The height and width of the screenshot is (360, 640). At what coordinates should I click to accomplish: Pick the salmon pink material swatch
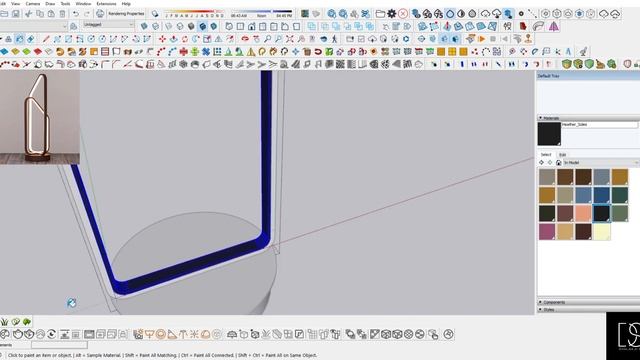coord(583,213)
